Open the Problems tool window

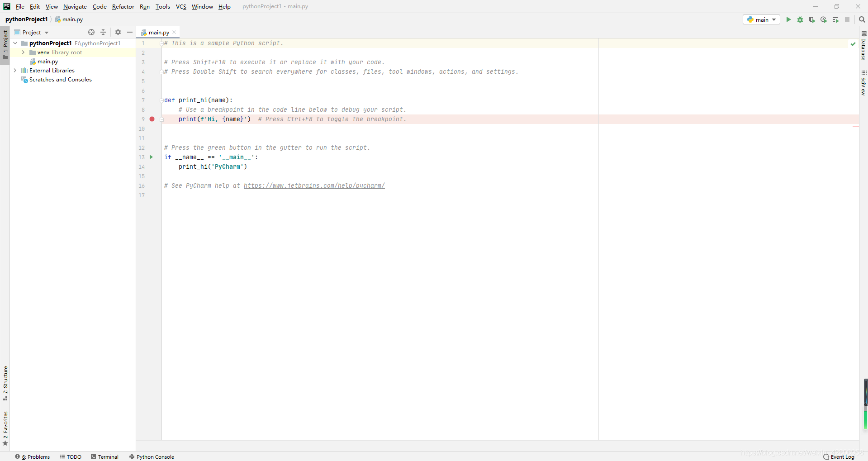[x=33, y=456]
